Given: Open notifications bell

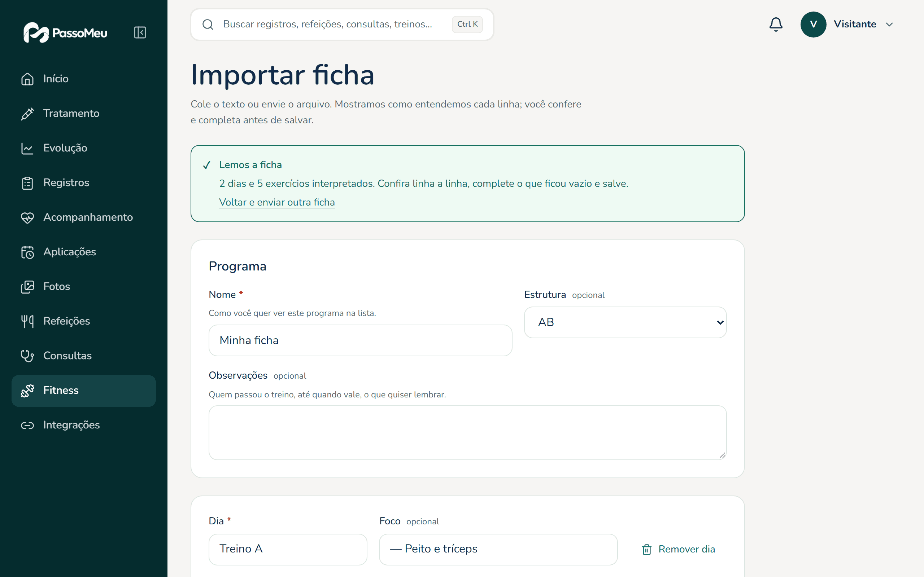Looking at the screenshot, I should click(x=775, y=25).
